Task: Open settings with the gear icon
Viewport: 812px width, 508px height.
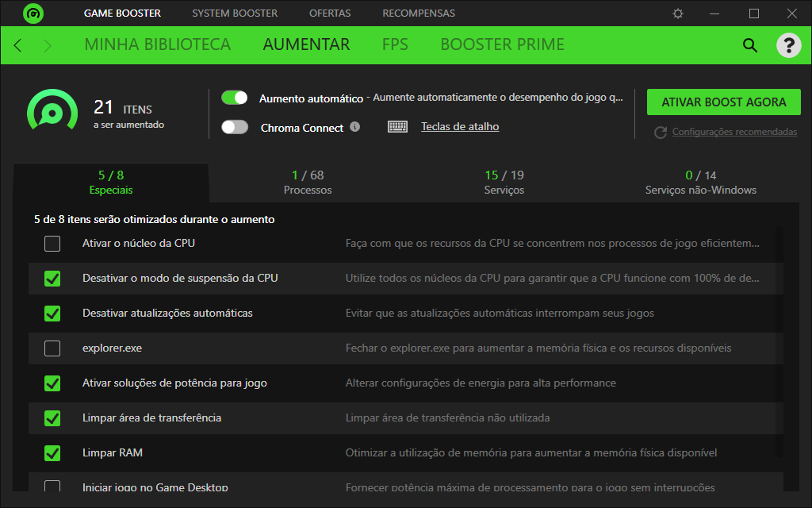Action: [678, 13]
